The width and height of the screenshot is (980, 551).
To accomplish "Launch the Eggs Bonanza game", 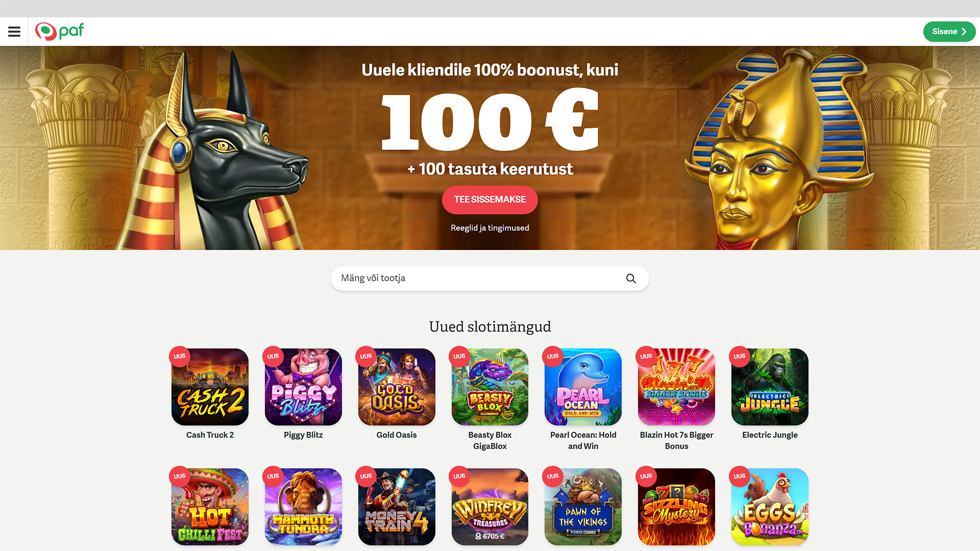I will 770,507.
